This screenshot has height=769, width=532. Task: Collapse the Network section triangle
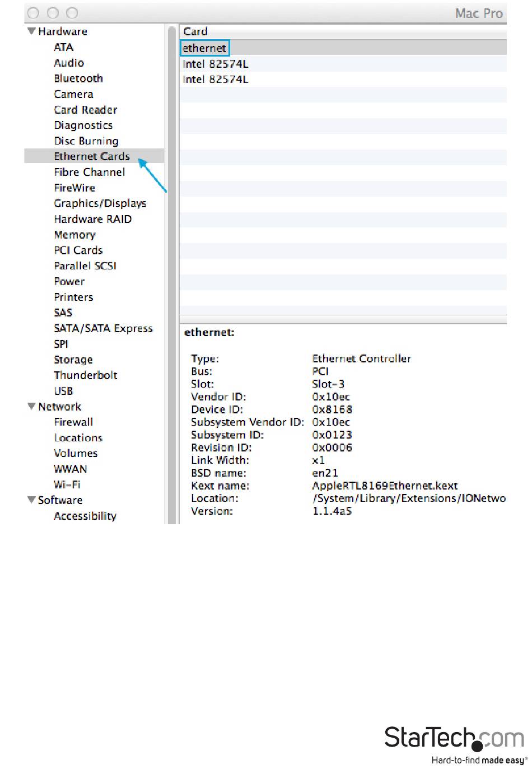pyautogui.click(x=31, y=406)
